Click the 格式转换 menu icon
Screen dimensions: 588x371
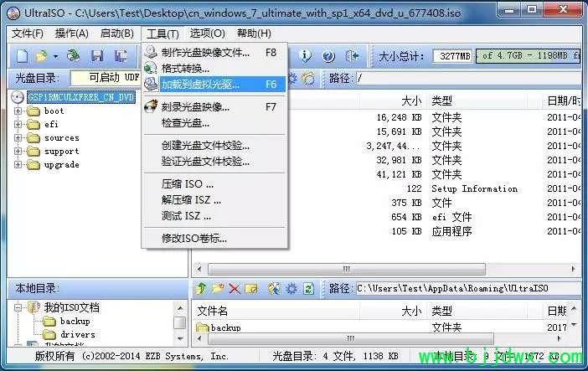tap(151, 68)
